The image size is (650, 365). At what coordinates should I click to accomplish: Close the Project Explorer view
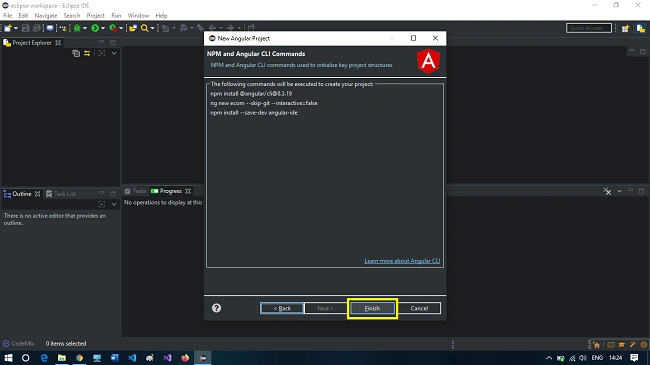[x=58, y=43]
